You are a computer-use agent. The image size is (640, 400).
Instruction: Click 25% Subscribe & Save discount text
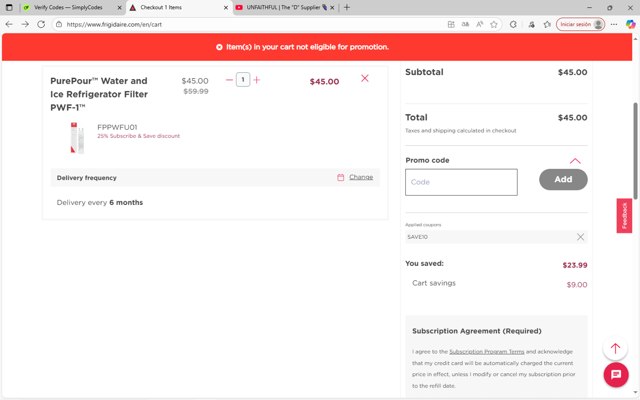point(138,136)
